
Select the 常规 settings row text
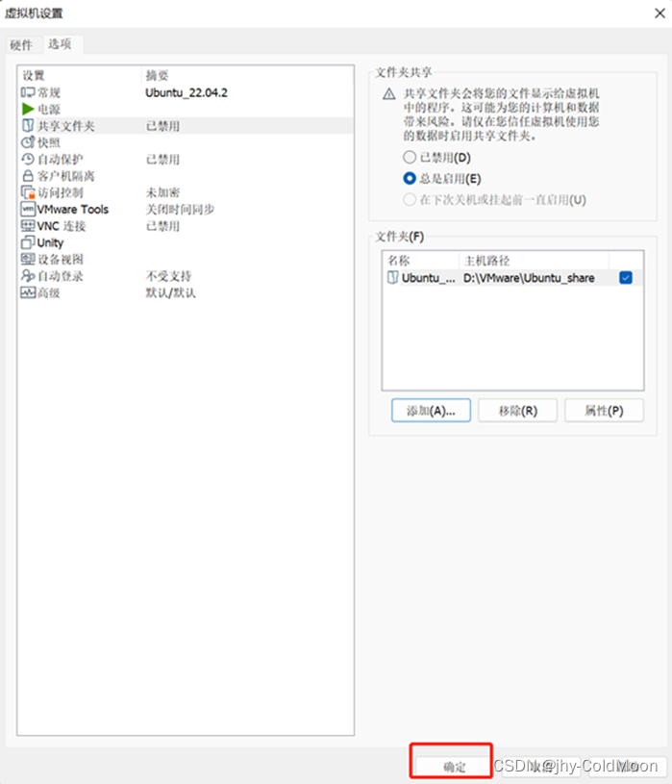(x=49, y=93)
